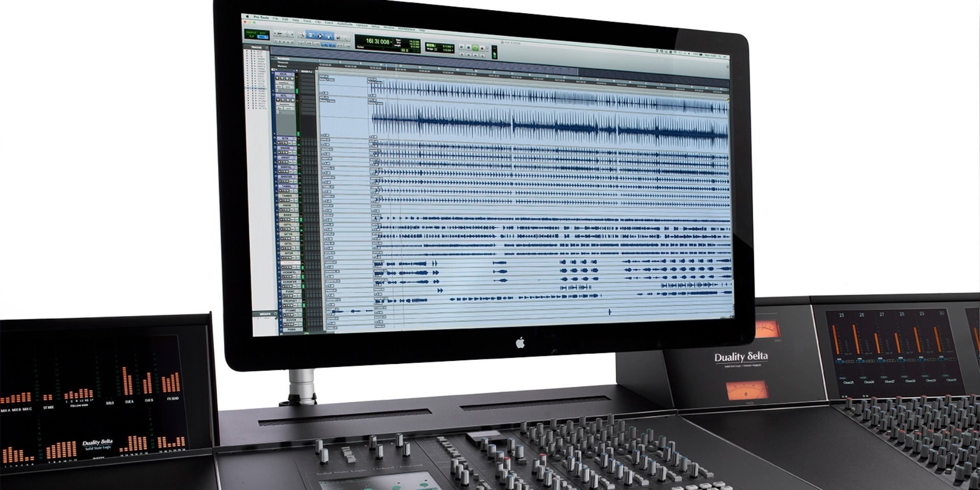980x490 pixels.
Task: Open the Nudge value dropdown
Action: click(x=452, y=51)
